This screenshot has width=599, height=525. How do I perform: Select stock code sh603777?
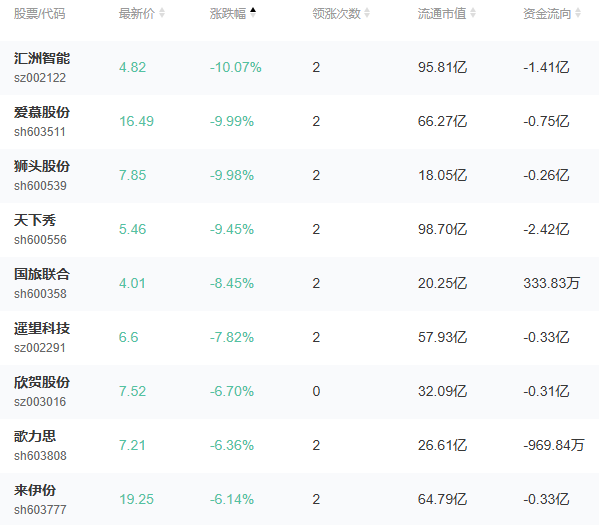click(x=40, y=510)
